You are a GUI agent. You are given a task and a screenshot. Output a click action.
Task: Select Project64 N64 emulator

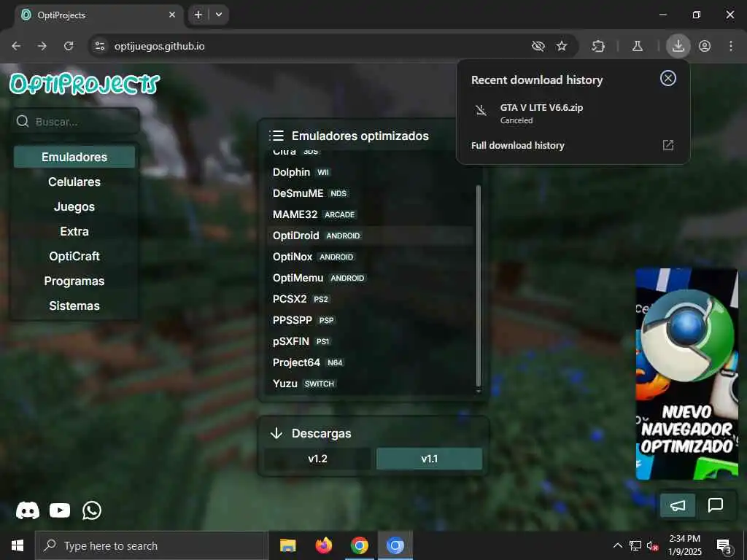pyautogui.click(x=370, y=362)
